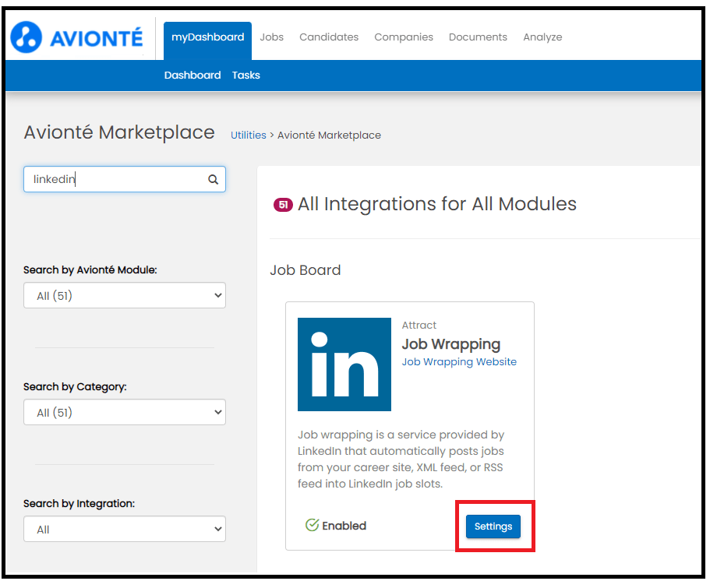This screenshot has height=588, width=710.
Task: Open the Tasks sub-menu item
Action: point(246,75)
